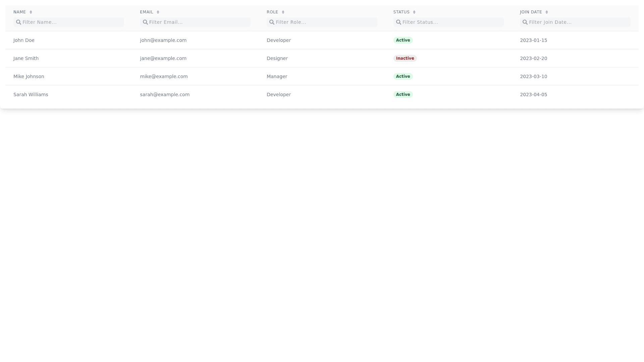The width and height of the screenshot is (644, 362).
Task: Click the magnifier in Name filter
Action: 19,22
